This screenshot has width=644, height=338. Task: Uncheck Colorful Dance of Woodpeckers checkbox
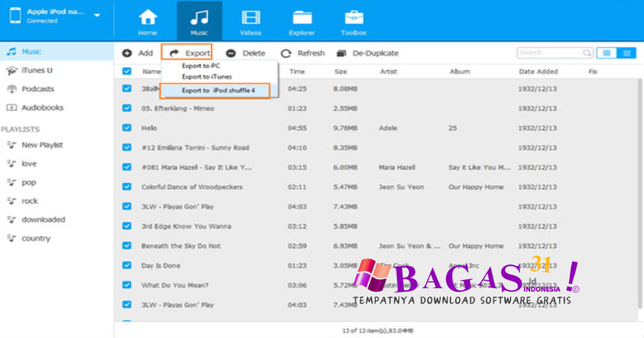(127, 187)
